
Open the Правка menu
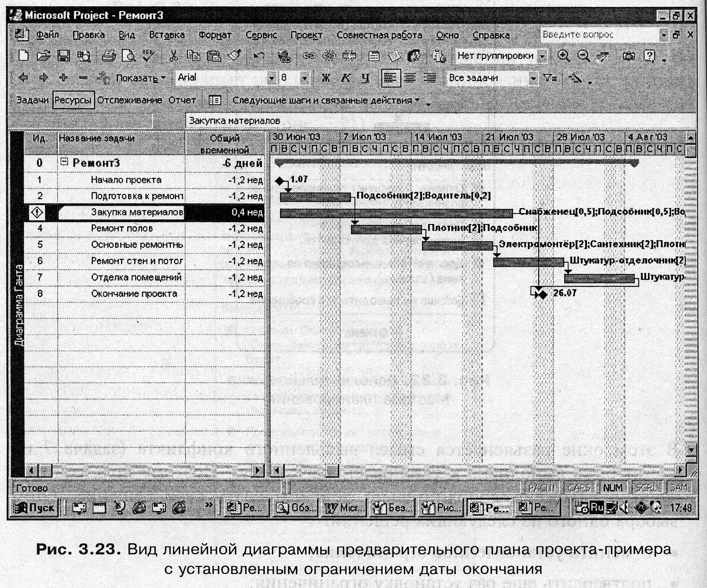point(88,35)
